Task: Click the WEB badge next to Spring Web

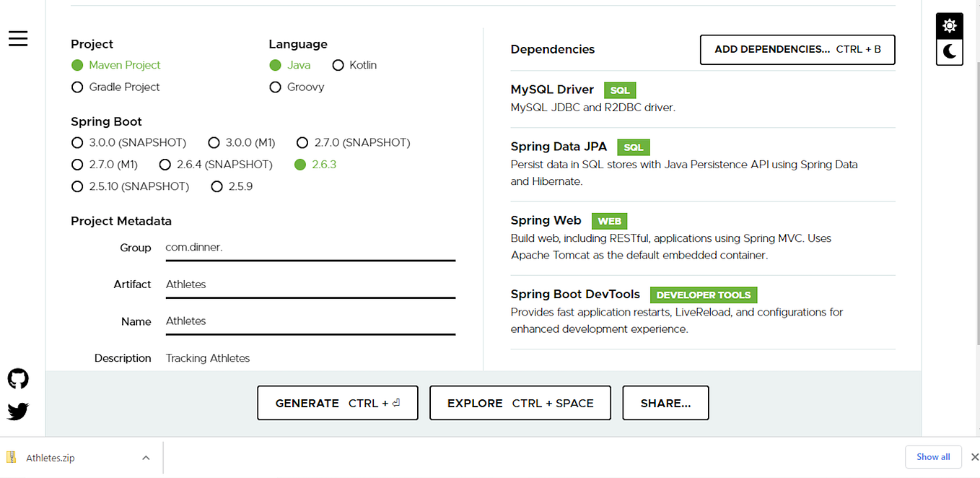Action: 609,221
